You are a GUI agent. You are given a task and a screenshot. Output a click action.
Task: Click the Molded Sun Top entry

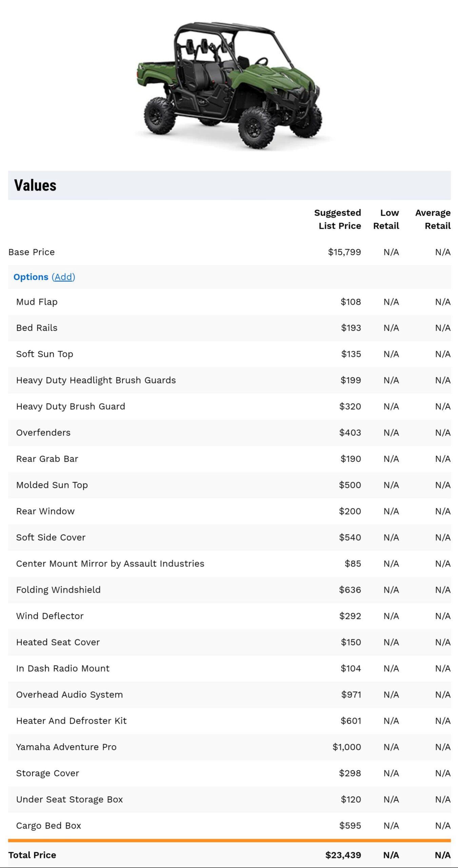(52, 485)
